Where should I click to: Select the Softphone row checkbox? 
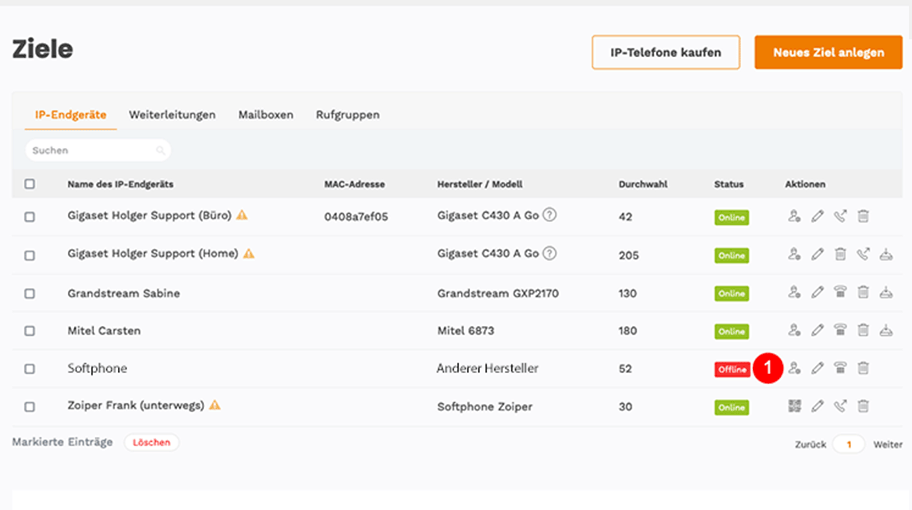(x=30, y=369)
